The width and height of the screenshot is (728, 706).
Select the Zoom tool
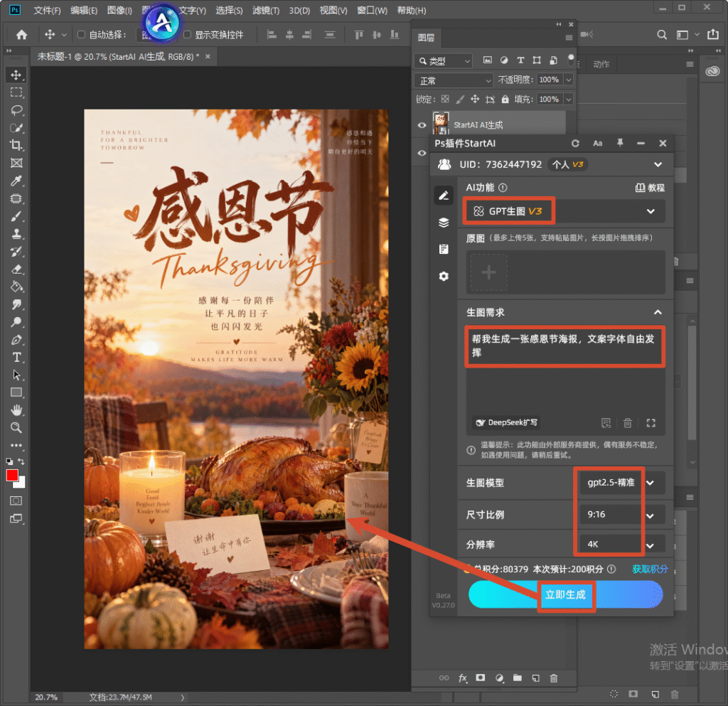point(16,428)
